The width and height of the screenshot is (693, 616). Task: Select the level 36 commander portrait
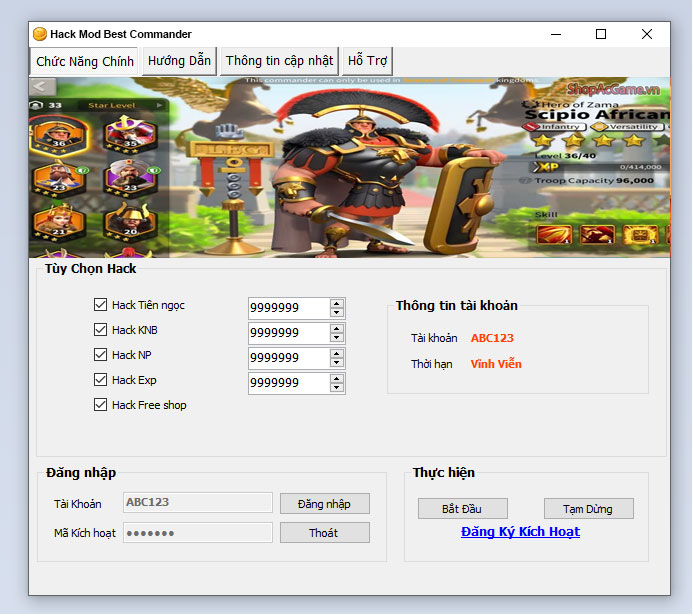point(59,134)
